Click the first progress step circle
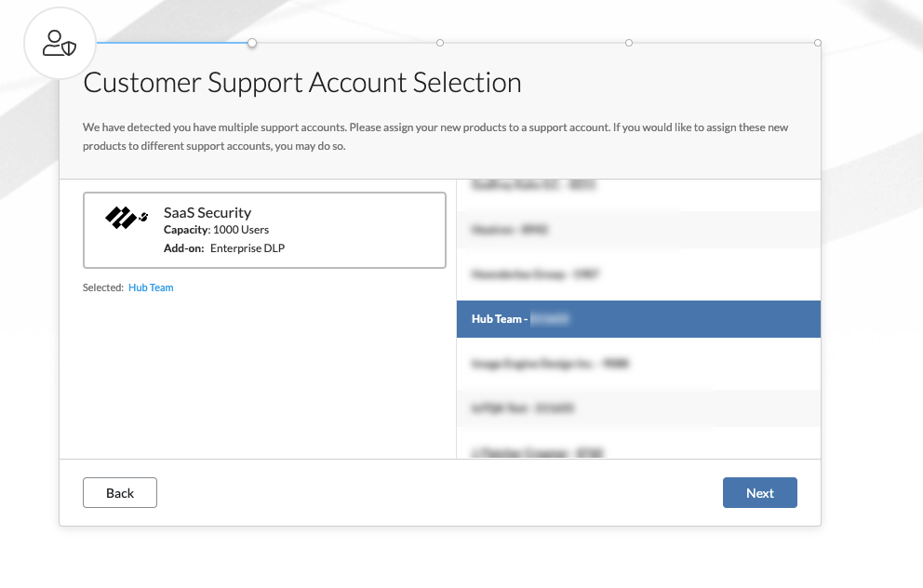 pos(252,43)
